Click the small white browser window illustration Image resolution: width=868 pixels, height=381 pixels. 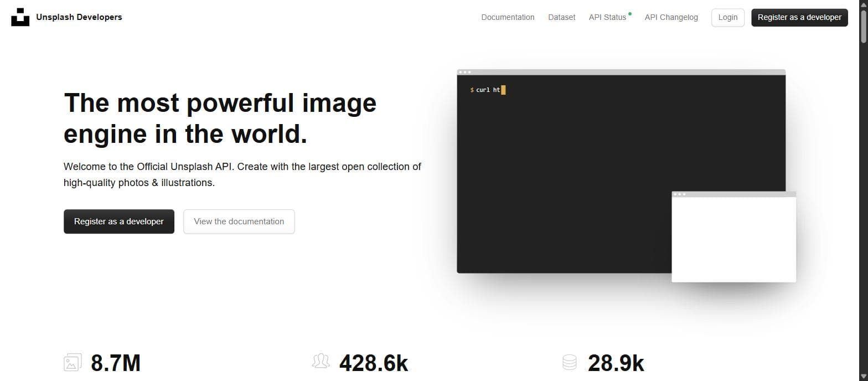733,237
